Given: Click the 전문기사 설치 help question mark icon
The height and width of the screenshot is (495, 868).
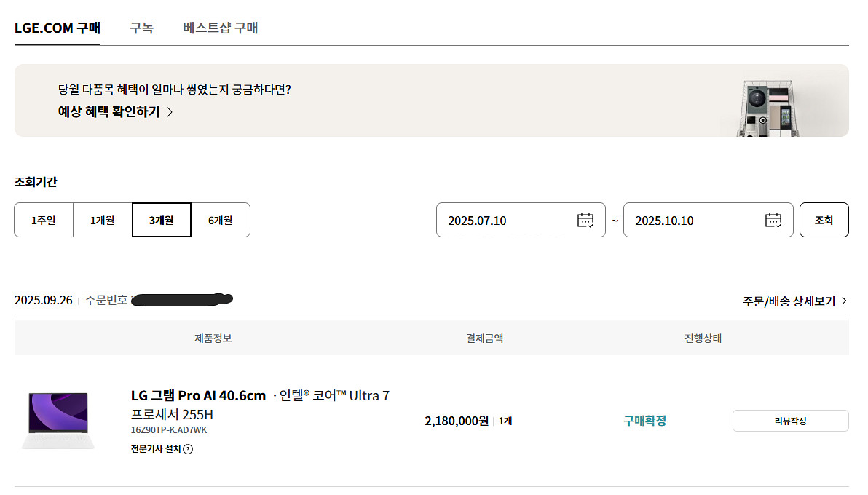Looking at the screenshot, I should pyautogui.click(x=188, y=449).
